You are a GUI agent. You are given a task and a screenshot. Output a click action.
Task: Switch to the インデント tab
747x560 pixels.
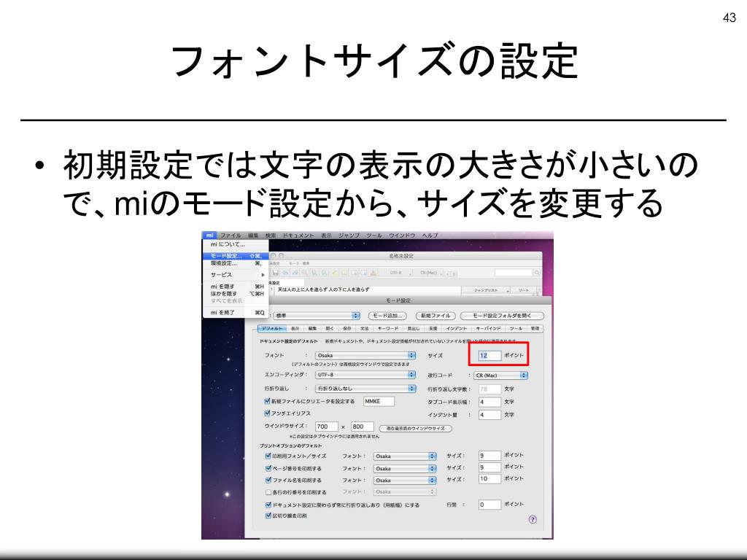457,329
